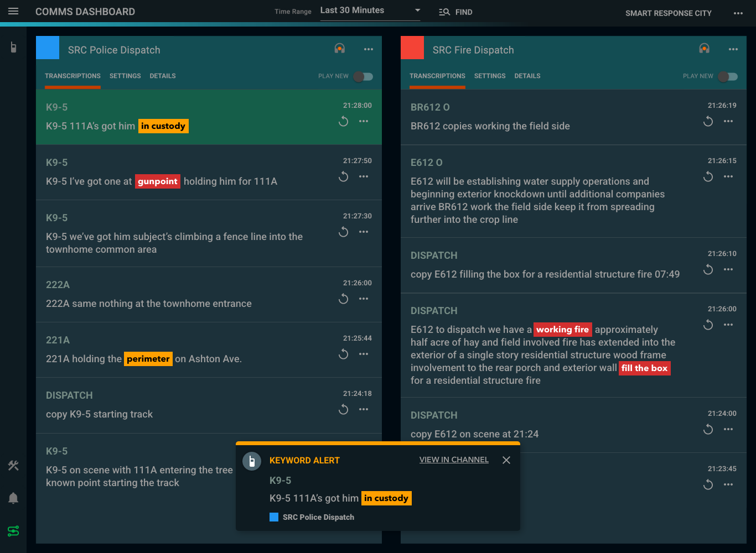756x553 pixels.
Task: Select Transcriptions tab in Police Dispatch
Action: point(73,76)
